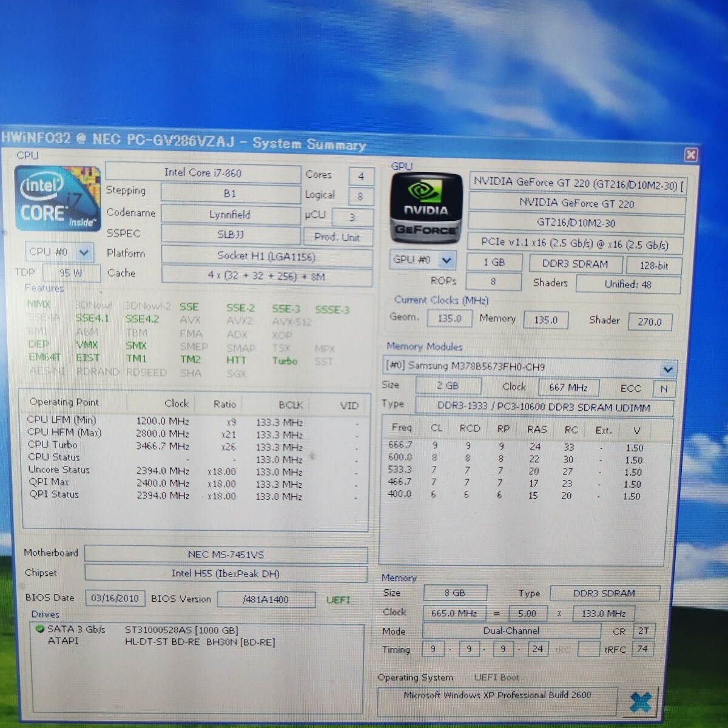Click the Operating Point column header
This screenshot has width=728, height=728.
(64, 402)
